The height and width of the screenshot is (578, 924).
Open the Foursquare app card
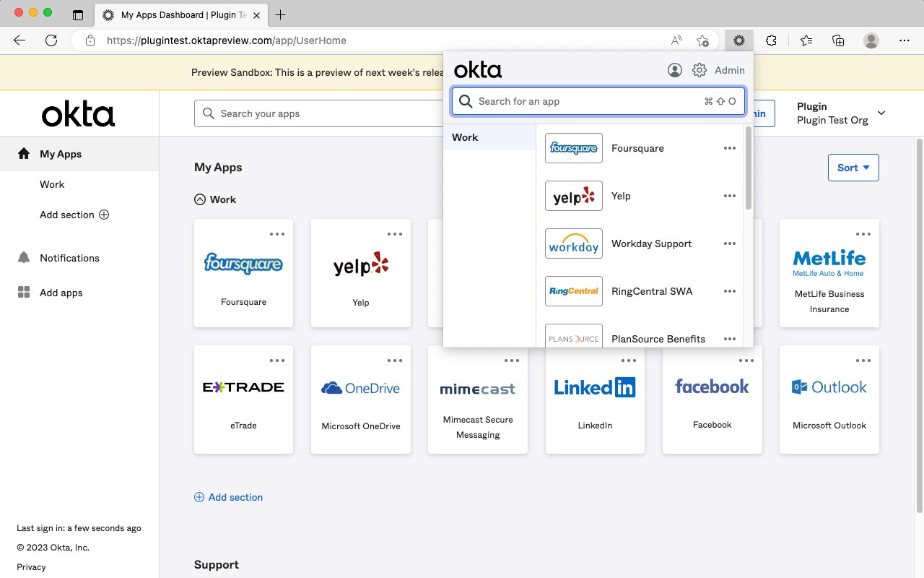(244, 273)
